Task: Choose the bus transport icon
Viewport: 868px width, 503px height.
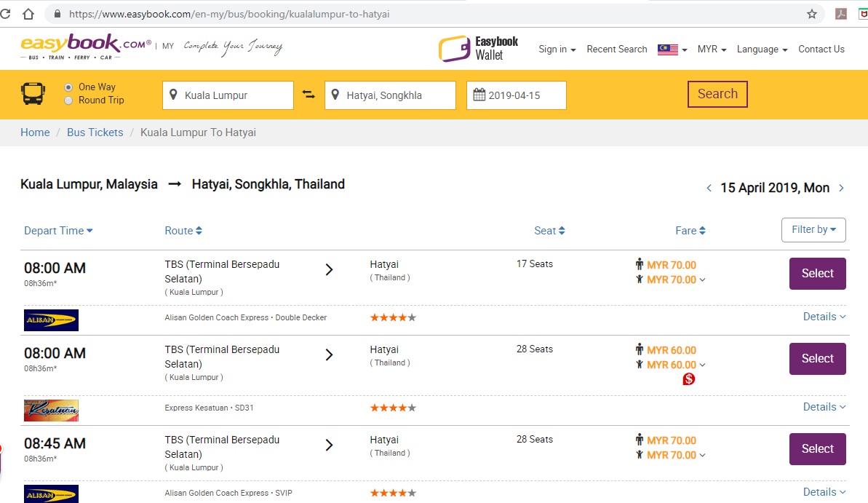Action: point(33,94)
